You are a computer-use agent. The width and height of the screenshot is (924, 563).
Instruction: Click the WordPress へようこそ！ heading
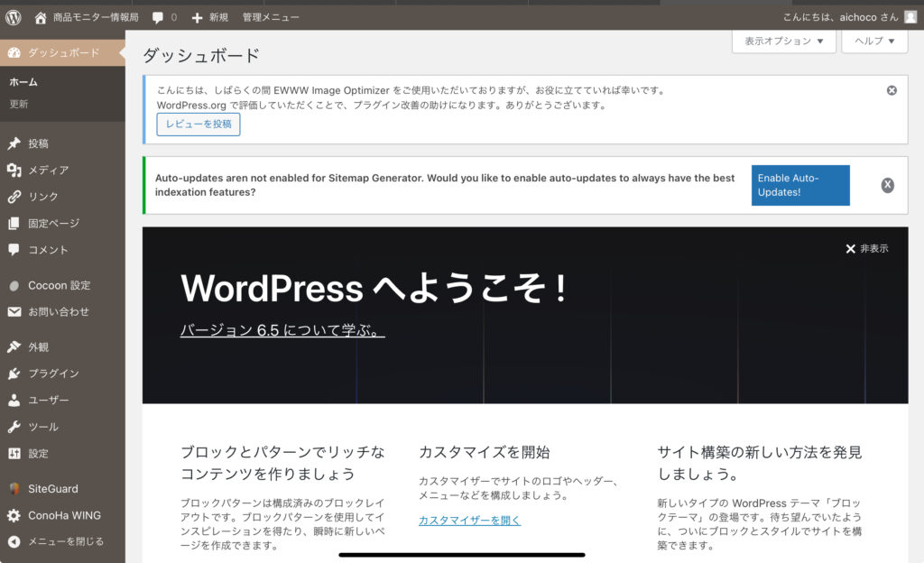tap(374, 289)
